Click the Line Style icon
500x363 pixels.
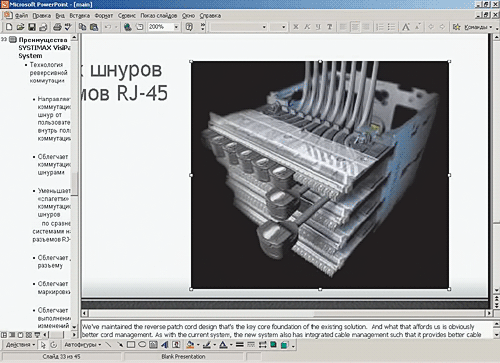pyautogui.click(x=239, y=345)
